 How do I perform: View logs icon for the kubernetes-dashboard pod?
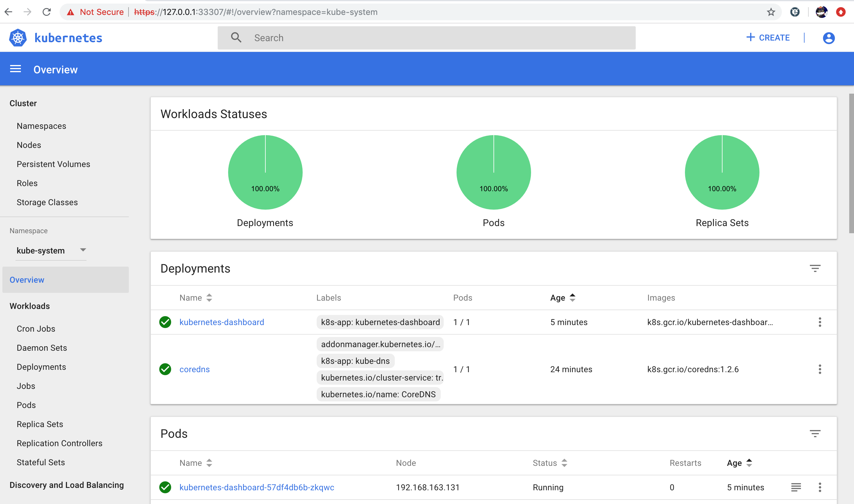pyautogui.click(x=796, y=487)
